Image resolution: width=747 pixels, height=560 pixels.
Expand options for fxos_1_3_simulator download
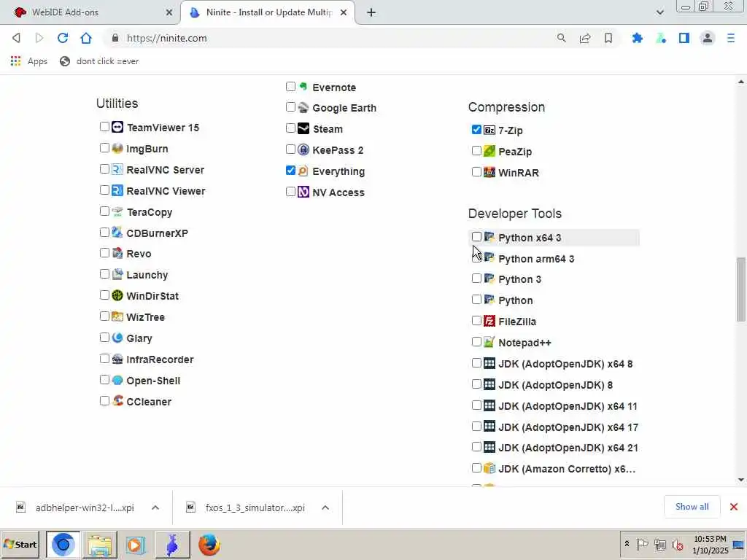(x=325, y=507)
